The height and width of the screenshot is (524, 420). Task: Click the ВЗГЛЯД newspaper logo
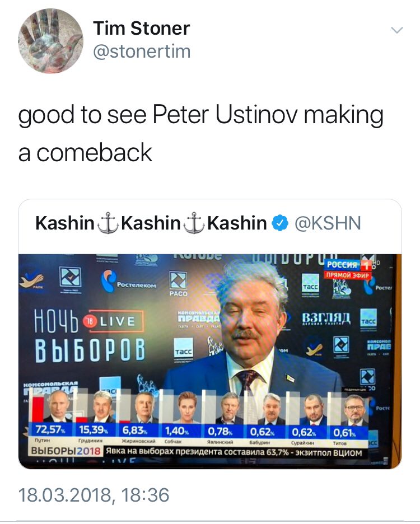pyautogui.click(x=326, y=319)
